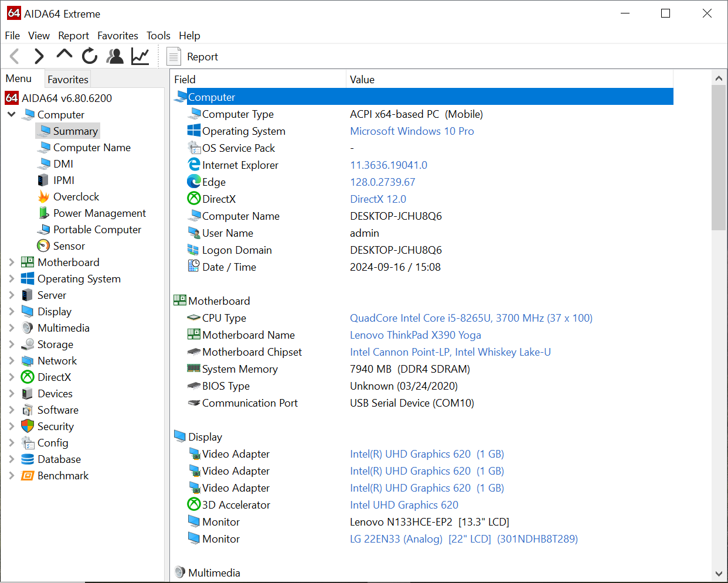Open the LG 22EN33 (Analog) monitor link
Screen dimensions: 728x583
464,539
